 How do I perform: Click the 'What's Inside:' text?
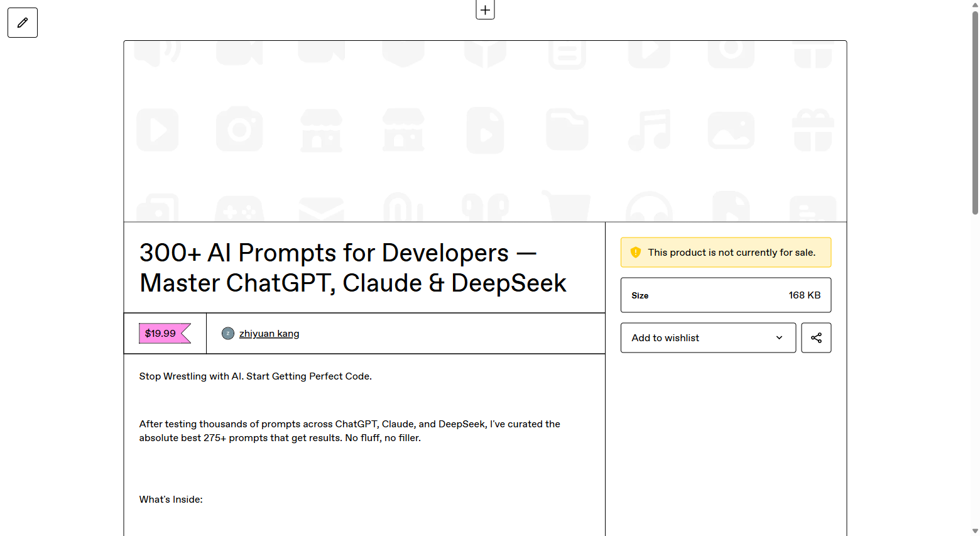[x=171, y=500]
